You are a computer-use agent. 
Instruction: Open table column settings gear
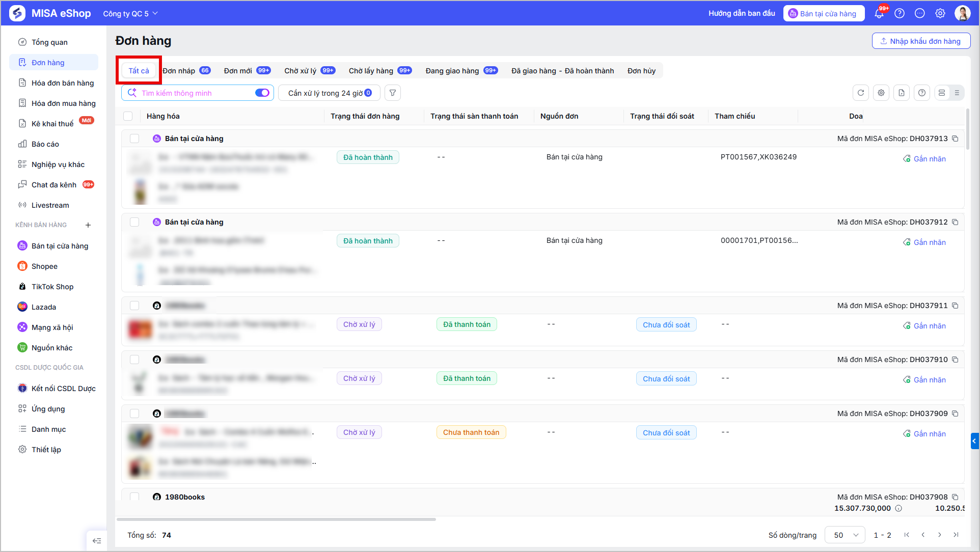[x=881, y=93]
